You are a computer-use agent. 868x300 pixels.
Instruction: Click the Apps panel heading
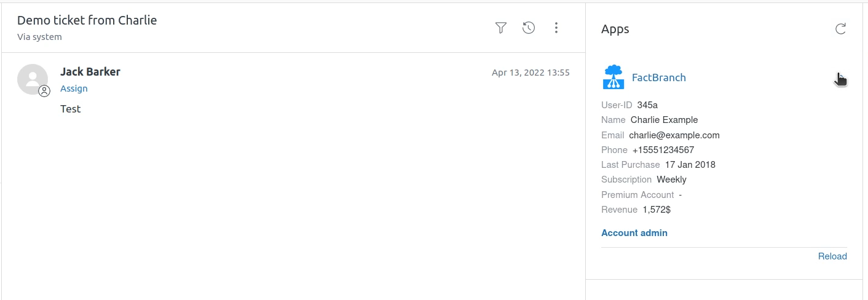click(x=615, y=29)
